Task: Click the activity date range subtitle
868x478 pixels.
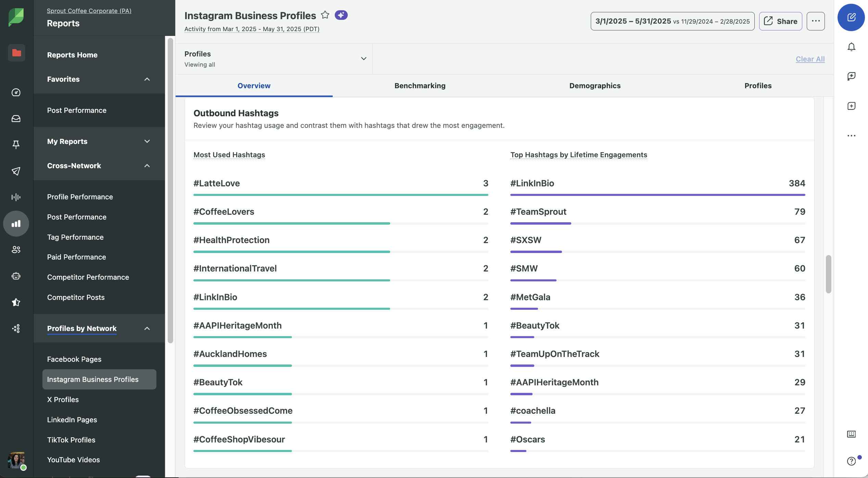Action: (252, 29)
